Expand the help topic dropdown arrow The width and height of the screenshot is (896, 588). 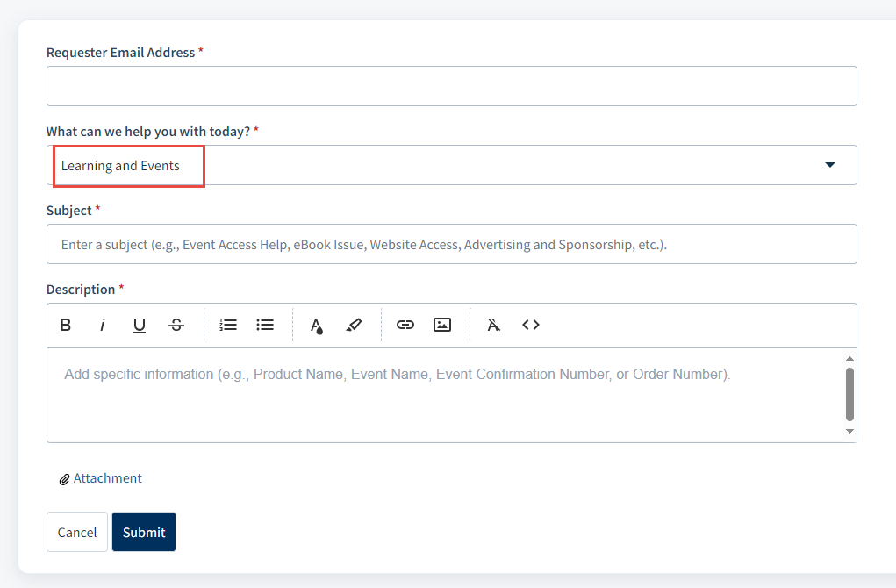click(x=829, y=165)
